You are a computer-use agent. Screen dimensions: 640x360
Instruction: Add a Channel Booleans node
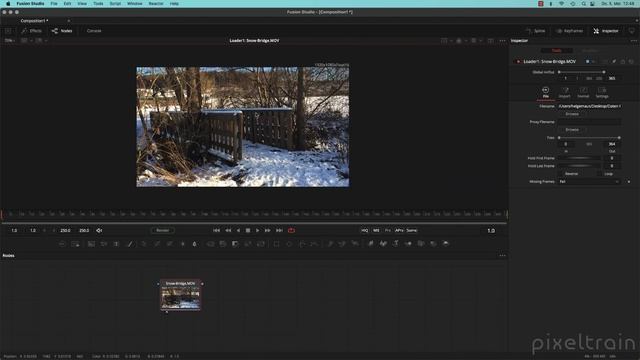click(x=223, y=244)
